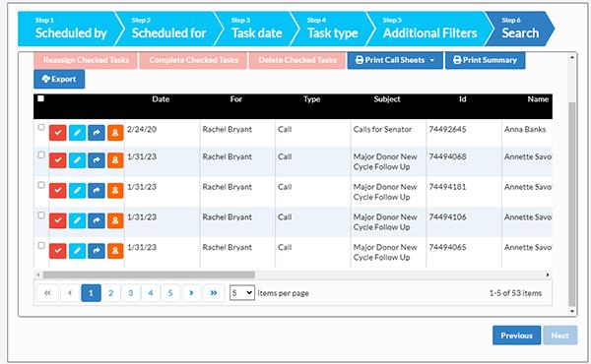This screenshot has height=364, width=591.
Task: Sort by the Type column header
Action: pyautogui.click(x=311, y=99)
